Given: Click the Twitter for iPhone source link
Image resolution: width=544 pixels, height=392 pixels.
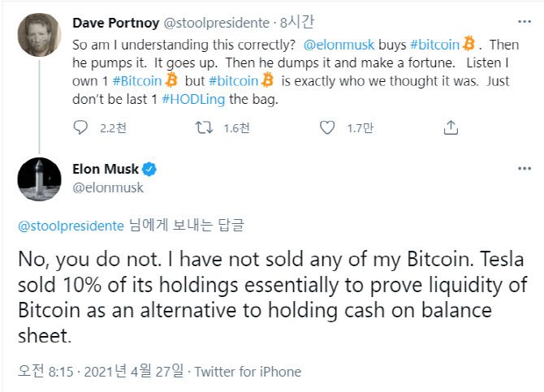Looking at the screenshot, I should coord(247,372).
